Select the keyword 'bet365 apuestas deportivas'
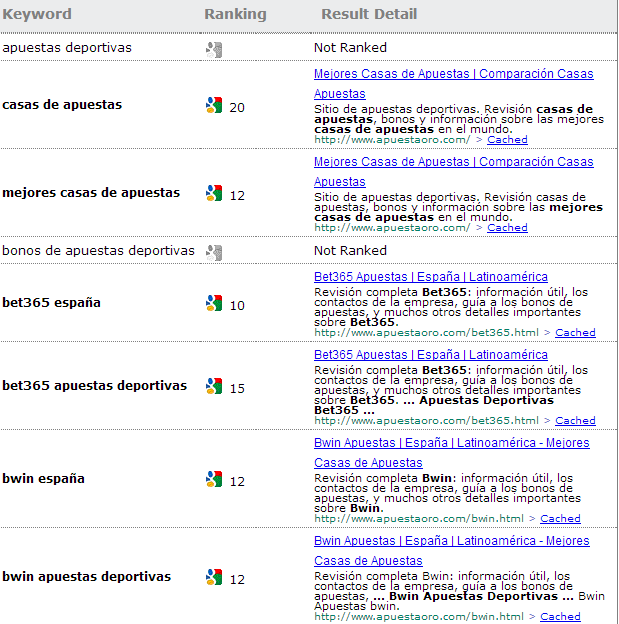This screenshot has height=624, width=619. coord(94,386)
